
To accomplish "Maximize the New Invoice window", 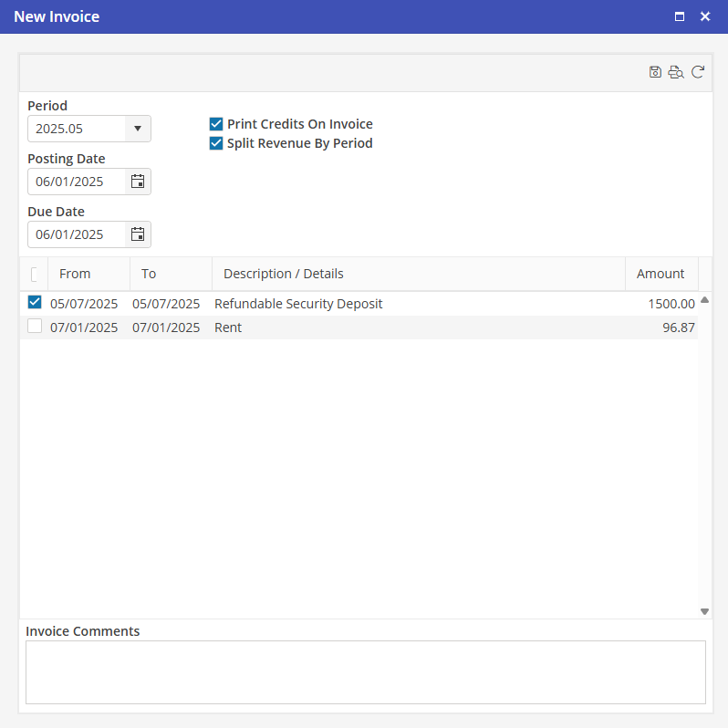I will [x=679, y=16].
